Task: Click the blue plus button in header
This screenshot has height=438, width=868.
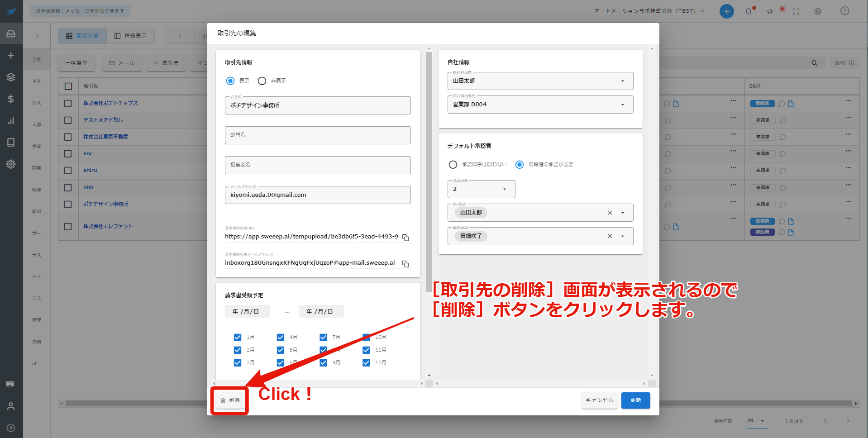Action: pos(726,11)
